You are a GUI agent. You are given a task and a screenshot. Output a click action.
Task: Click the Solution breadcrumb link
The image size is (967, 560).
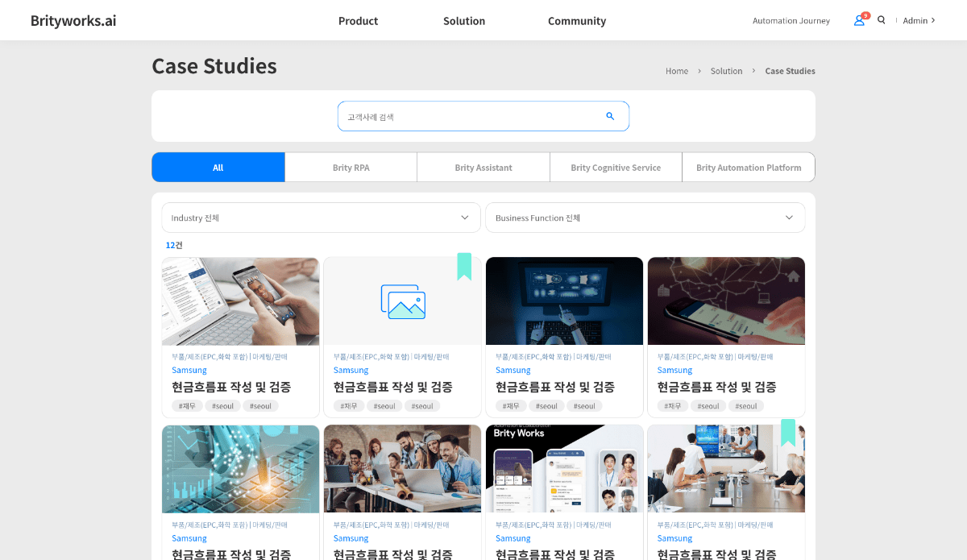(x=726, y=71)
